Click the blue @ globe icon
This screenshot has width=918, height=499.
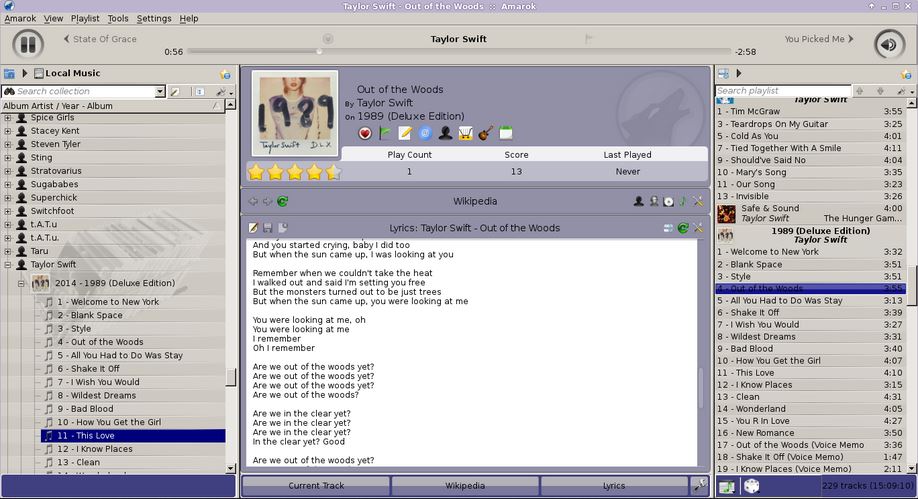point(425,134)
